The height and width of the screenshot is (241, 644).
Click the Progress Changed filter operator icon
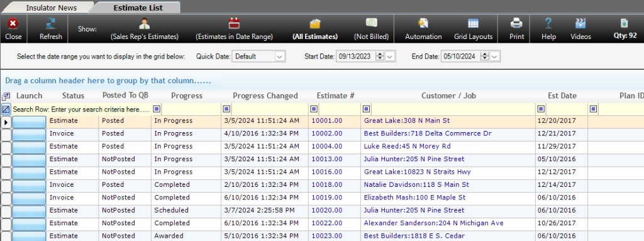(x=226, y=109)
